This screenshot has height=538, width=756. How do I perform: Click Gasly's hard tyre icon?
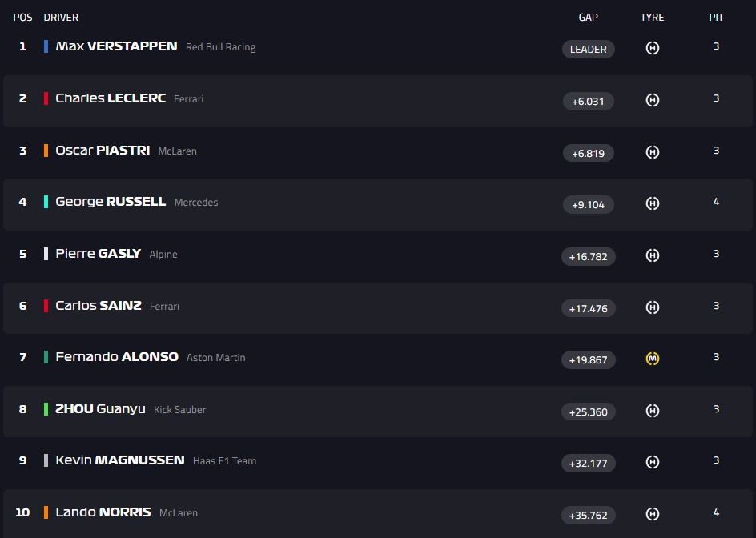(652, 255)
